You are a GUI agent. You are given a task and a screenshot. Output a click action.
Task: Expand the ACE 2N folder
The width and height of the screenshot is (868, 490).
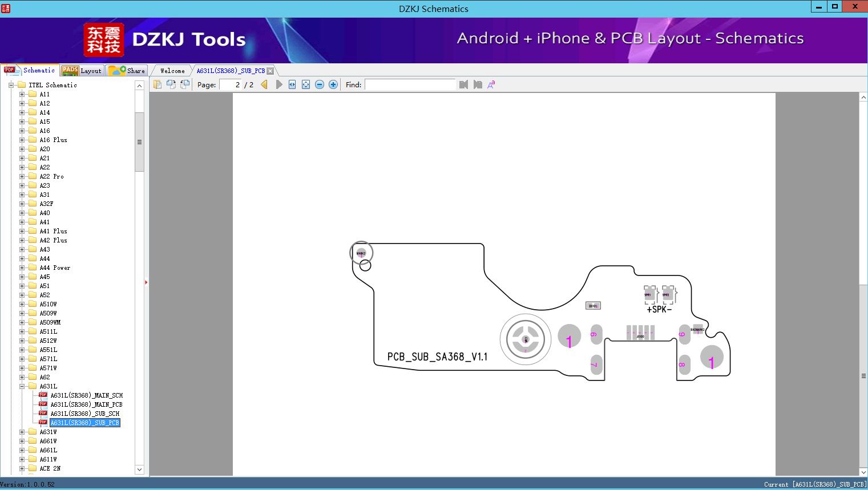(22, 468)
